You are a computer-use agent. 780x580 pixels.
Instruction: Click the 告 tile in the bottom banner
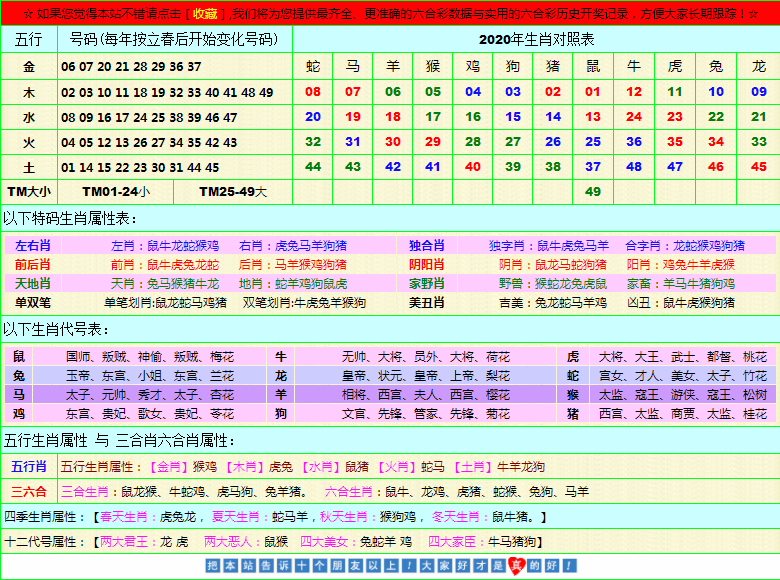click(x=266, y=566)
